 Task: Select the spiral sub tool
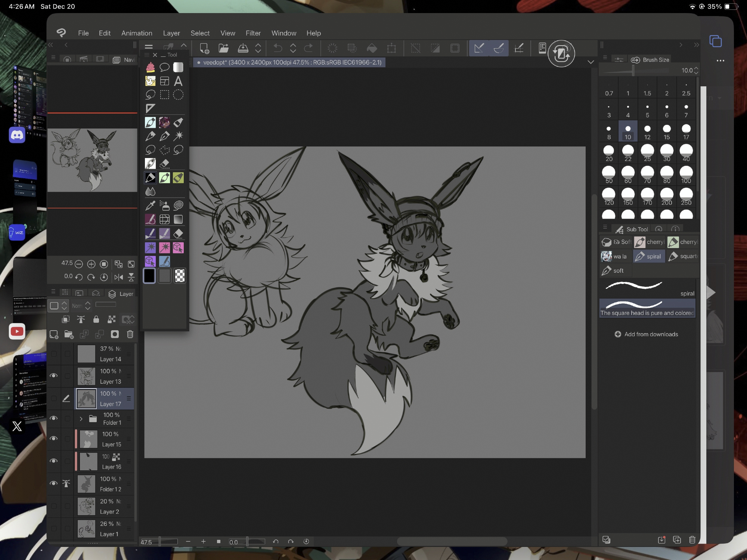tap(649, 256)
